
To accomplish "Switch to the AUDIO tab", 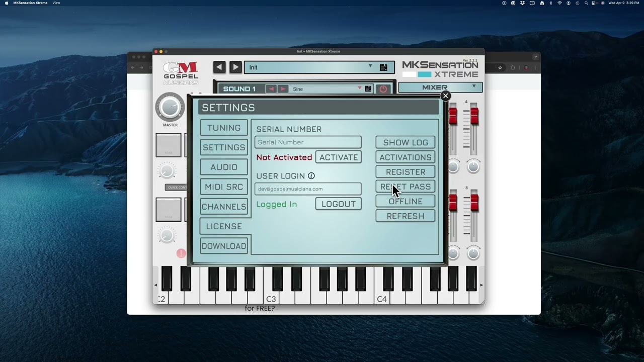I will point(224,167).
